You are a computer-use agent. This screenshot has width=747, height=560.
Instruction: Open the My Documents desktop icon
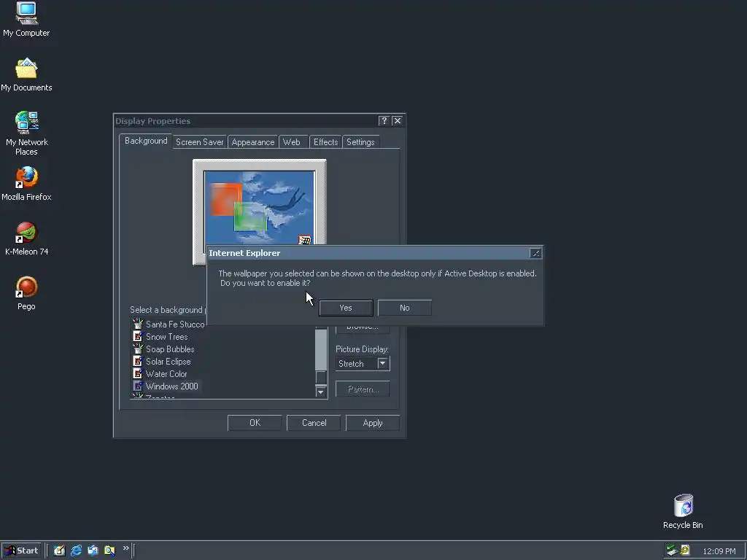(x=26, y=74)
